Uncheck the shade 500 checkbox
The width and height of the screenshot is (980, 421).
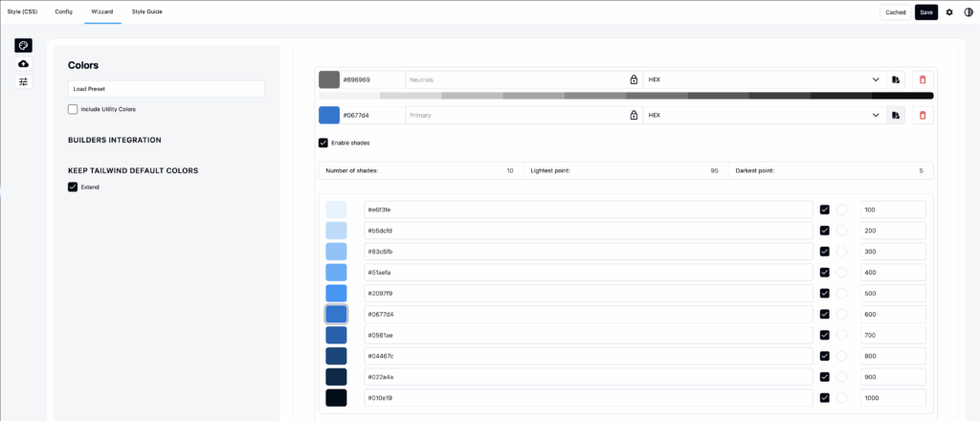pyautogui.click(x=824, y=294)
